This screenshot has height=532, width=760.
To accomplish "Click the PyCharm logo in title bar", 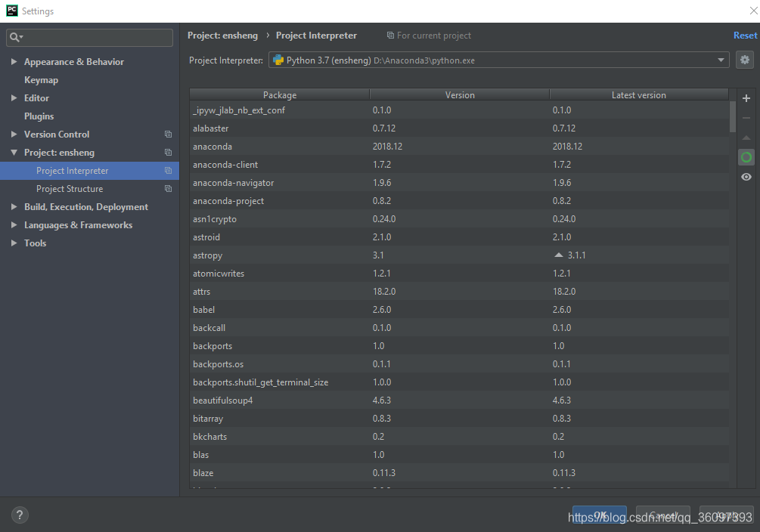I will click(11, 11).
